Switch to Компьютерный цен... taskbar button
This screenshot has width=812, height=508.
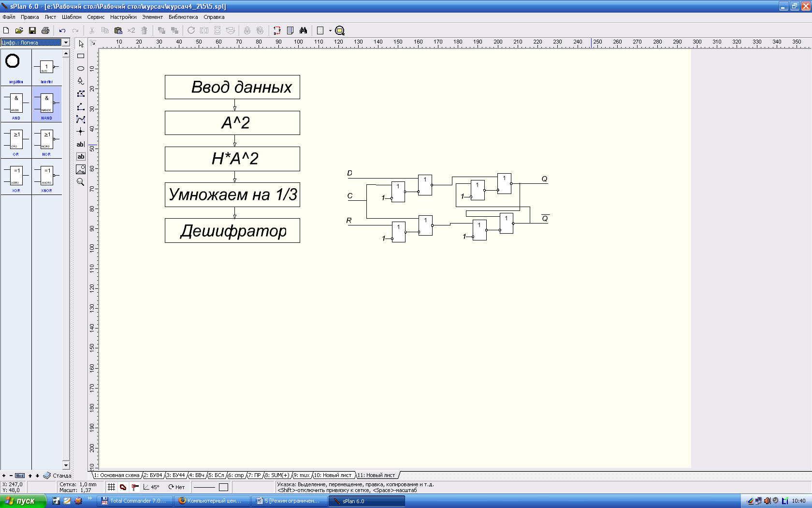(212, 501)
